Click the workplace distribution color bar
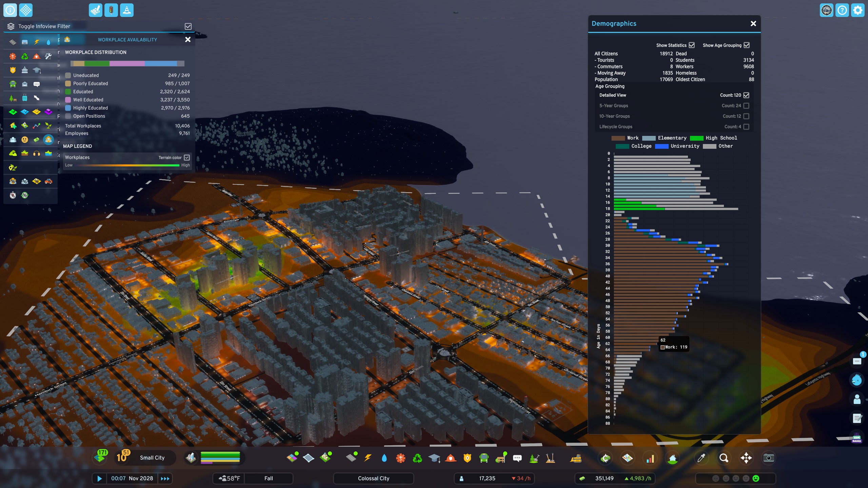The width and height of the screenshot is (868, 488). pos(127,63)
